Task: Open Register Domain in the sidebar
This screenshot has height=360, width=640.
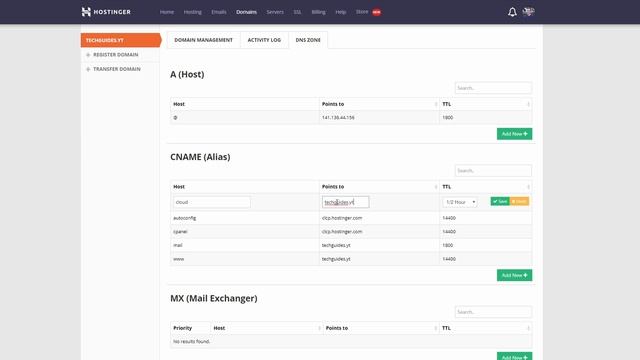Action: [116, 55]
